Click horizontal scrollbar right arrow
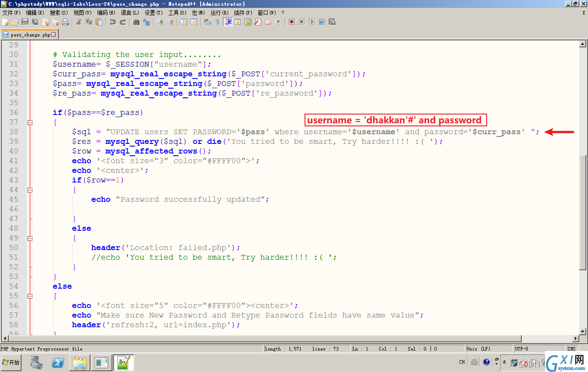588x372 pixels. point(575,339)
